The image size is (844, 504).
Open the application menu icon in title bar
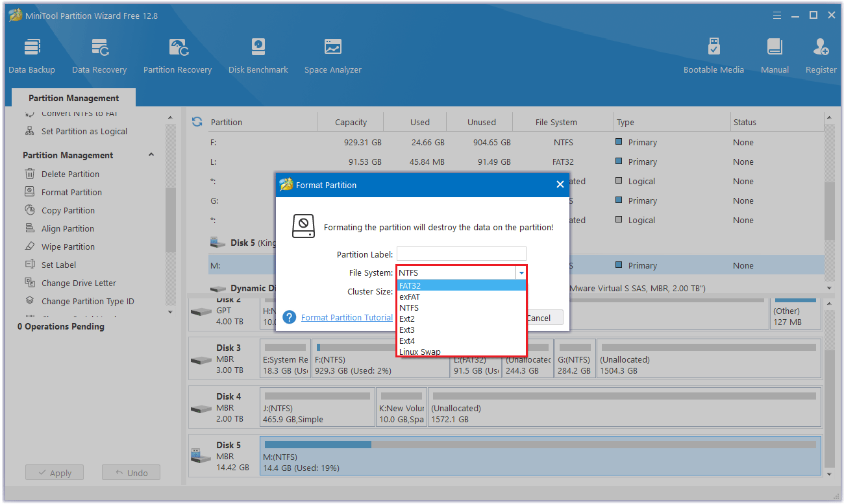(x=777, y=16)
